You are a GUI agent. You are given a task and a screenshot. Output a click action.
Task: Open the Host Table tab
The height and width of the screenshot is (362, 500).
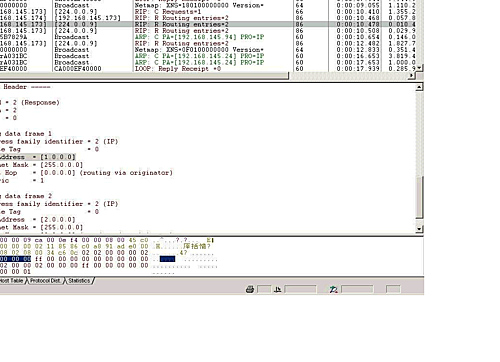pyautogui.click(x=12, y=281)
